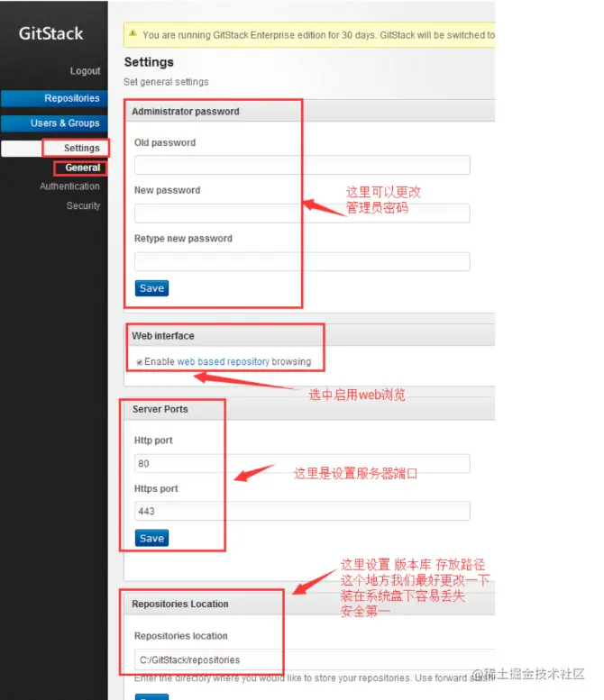Follow the web based repository link
The width and height of the screenshot is (604, 700).
click(224, 361)
